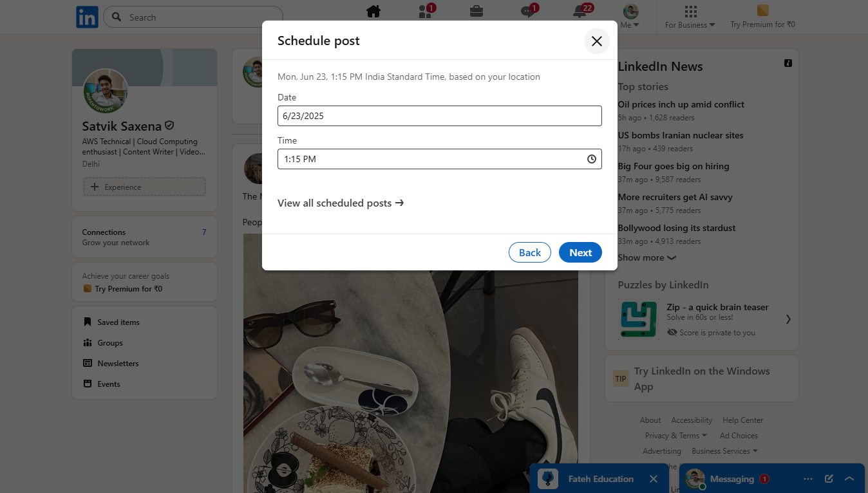
Task: Expand Show more in LinkedIn News
Action: coord(646,257)
